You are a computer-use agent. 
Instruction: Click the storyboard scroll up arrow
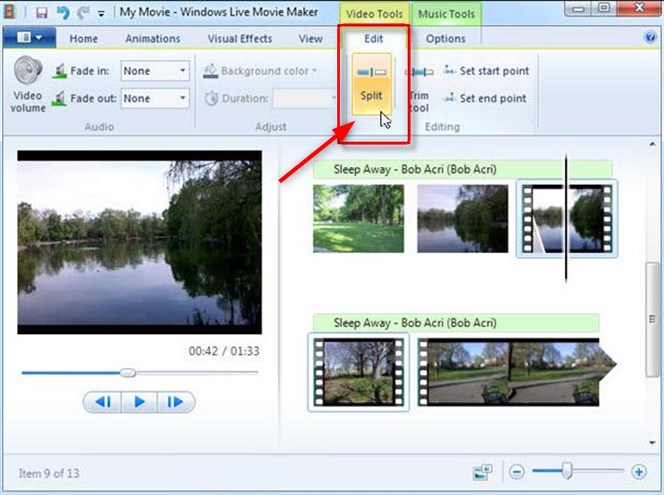[652, 145]
